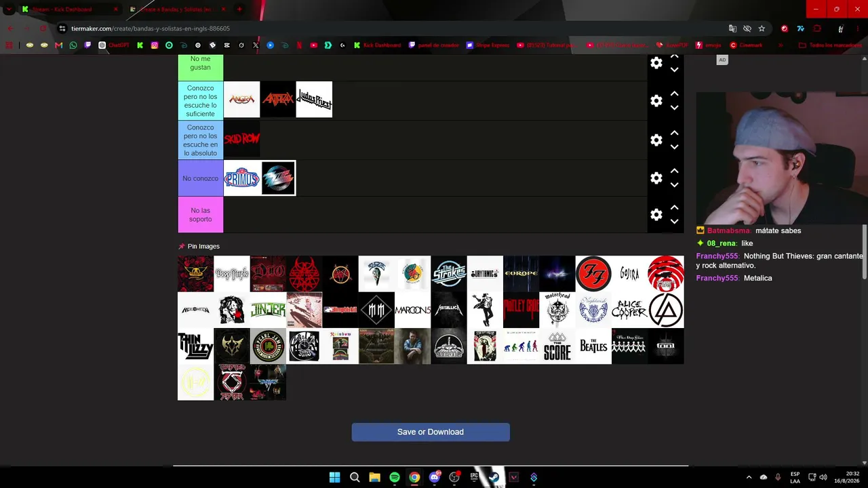This screenshot has width=868, height=488.
Task: Click the pink 'No las soporto' tier label
Action: (x=200, y=215)
